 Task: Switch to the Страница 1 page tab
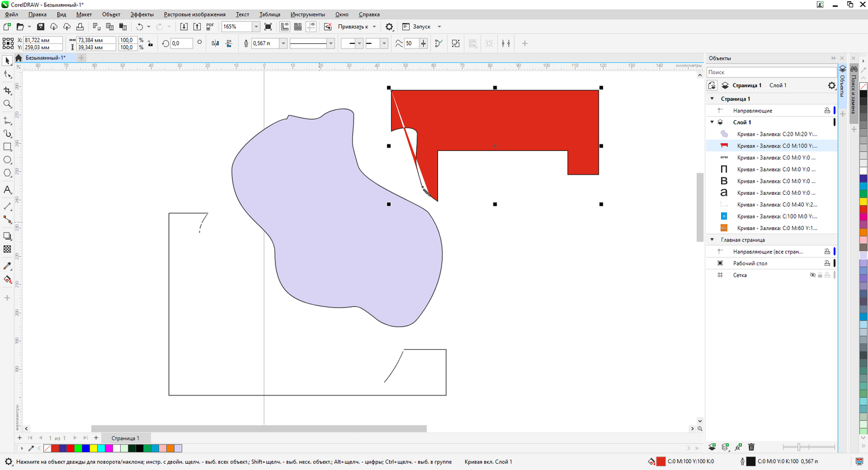point(125,438)
